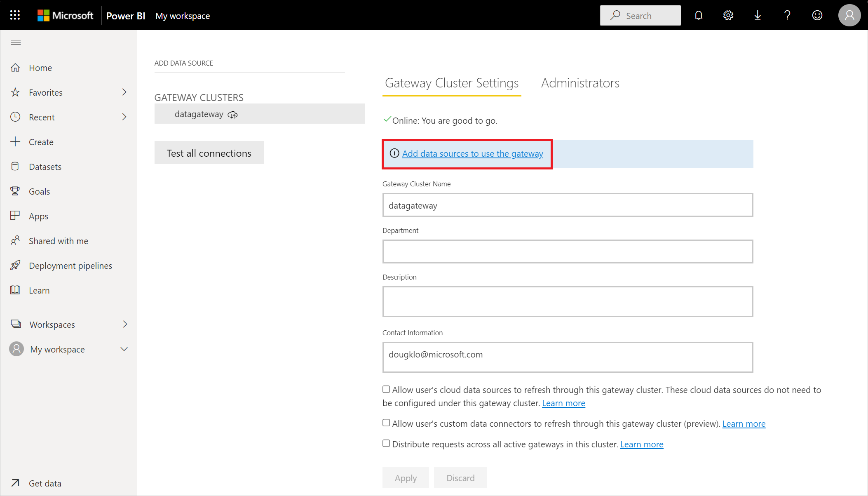Select the Gateway Cluster Settings tab
868x496 pixels.
[452, 83]
